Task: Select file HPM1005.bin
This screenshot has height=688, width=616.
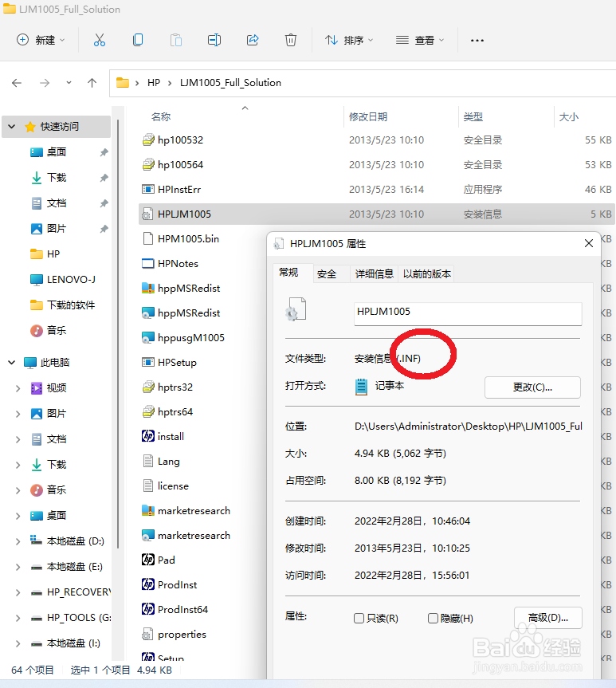Action: coord(188,238)
